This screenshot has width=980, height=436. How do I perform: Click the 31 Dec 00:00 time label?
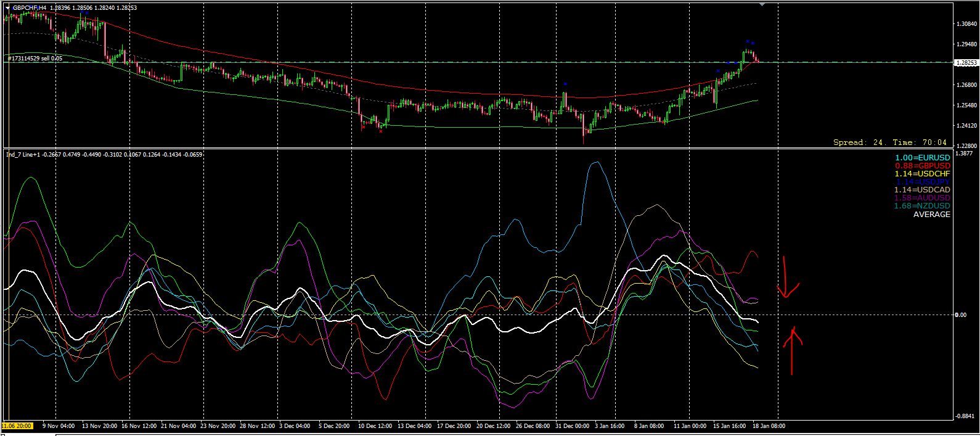pyautogui.click(x=573, y=426)
